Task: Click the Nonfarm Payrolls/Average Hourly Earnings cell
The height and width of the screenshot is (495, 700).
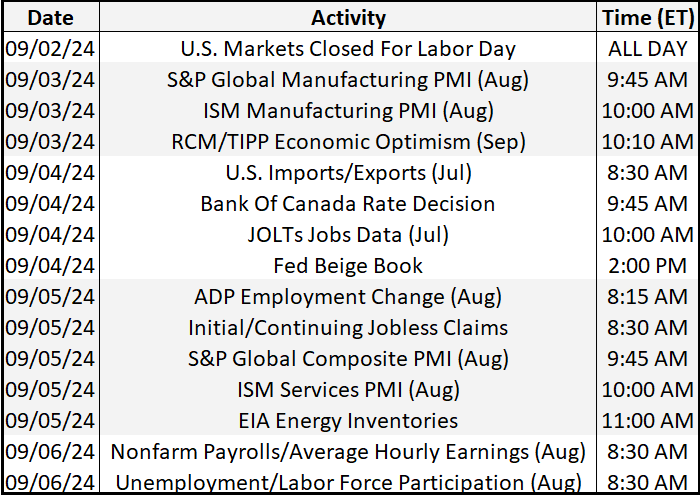Action: (348, 451)
